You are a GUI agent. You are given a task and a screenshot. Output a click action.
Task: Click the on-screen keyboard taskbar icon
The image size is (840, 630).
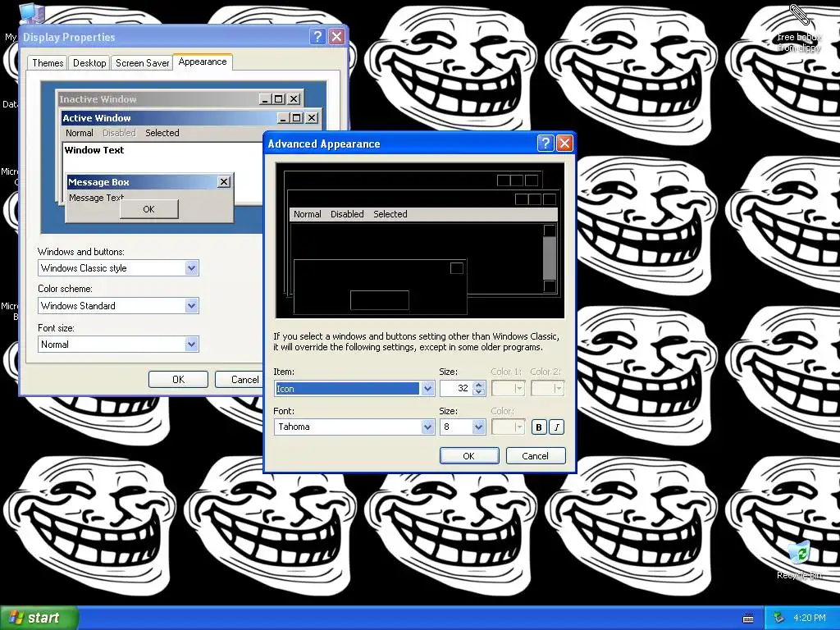click(748, 619)
